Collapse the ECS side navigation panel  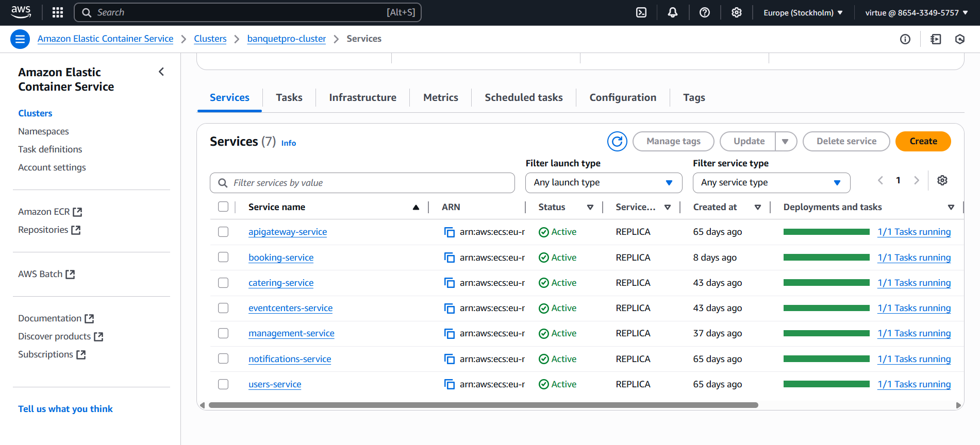point(161,72)
